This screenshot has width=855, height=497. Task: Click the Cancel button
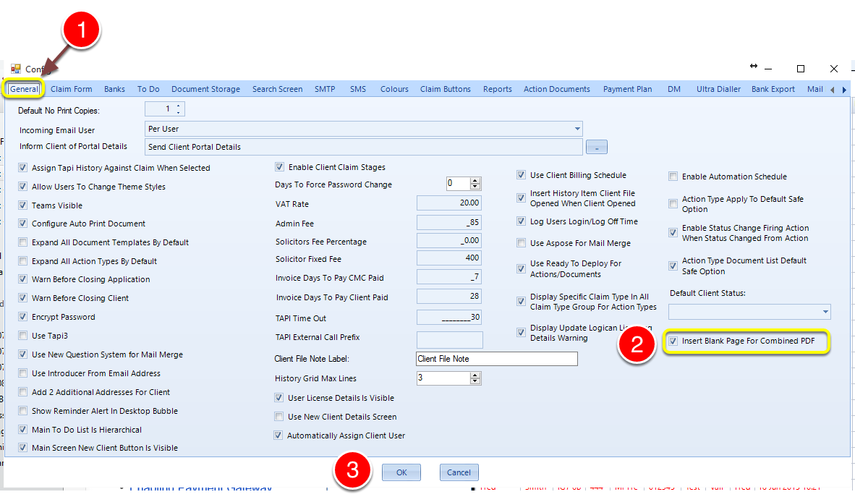459,472
